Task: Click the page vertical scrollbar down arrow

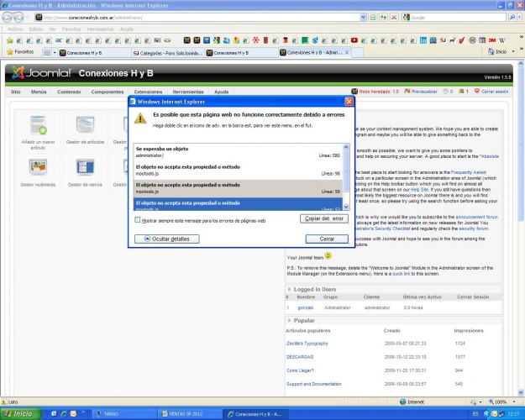Action: click(521, 392)
